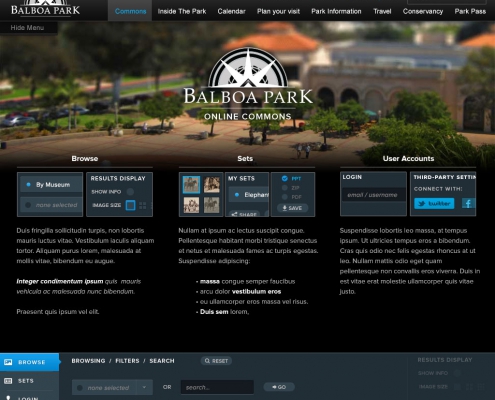The image size is (495, 400).
Task: Select the large single image size icon
Action: click(x=130, y=205)
